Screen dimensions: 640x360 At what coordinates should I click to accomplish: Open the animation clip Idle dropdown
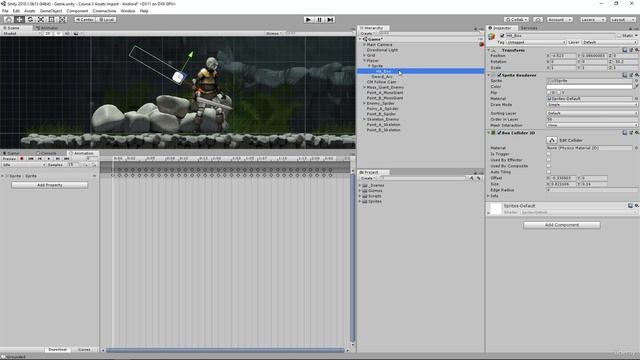(x=23, y=164)
